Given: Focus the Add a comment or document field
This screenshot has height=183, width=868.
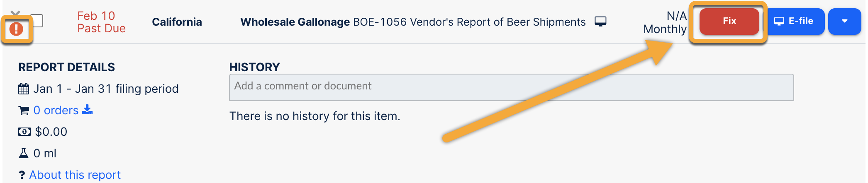Looking at the screenshot, I should tap(511, 87).
